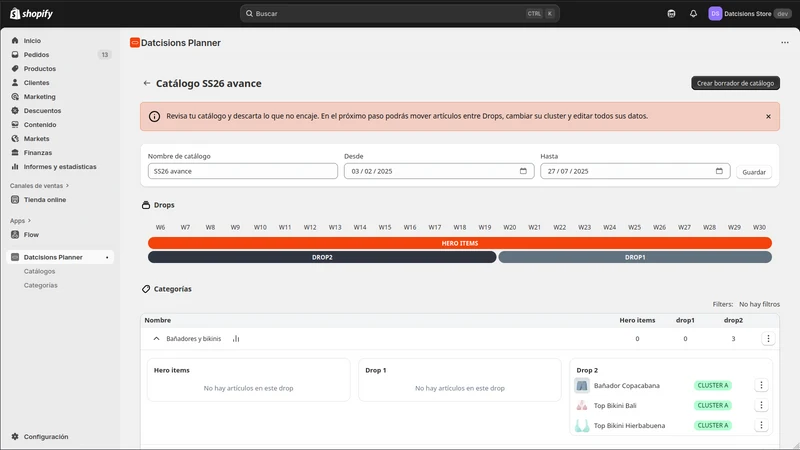The image size is (800, 450).
Task: Click CLUSTER A badge of Bañador Copacabana
Action: [713, 385]
